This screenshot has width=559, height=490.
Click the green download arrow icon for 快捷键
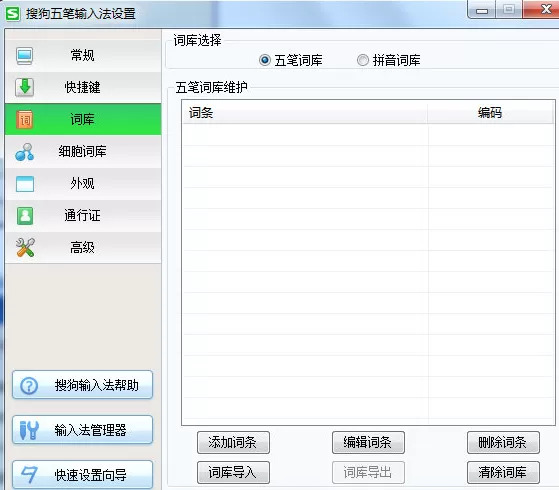tap(25, 87)
